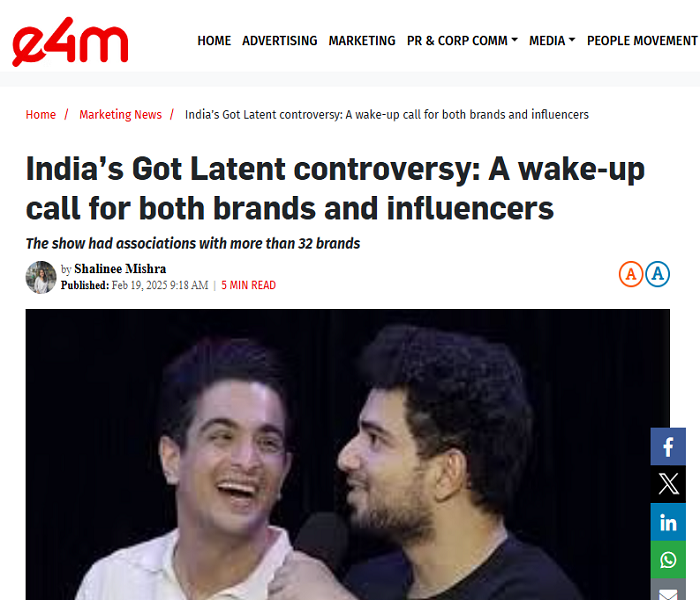Image resolution: width=700 pixels, height=600 pixels.
Task: Expand the MEDIA dropdown menu
Action: (552, 41)
